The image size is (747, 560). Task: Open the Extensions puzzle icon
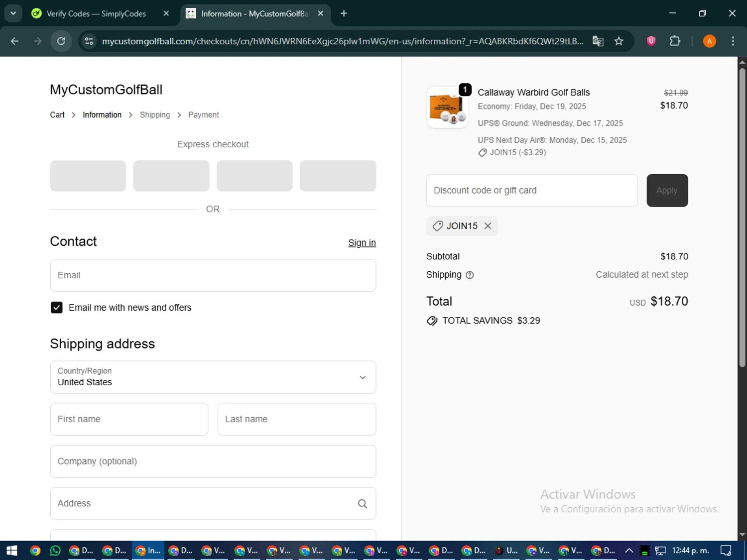(x=675, y=41)
